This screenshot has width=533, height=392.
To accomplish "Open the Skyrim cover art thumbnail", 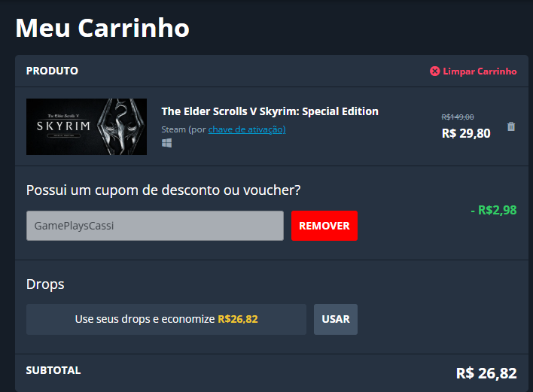I will pyautogui.click(x=87, y=126).
